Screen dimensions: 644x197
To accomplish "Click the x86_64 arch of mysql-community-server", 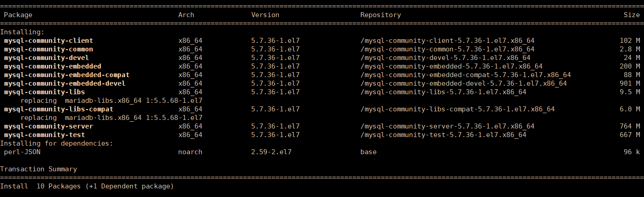I will coord(190,126).
